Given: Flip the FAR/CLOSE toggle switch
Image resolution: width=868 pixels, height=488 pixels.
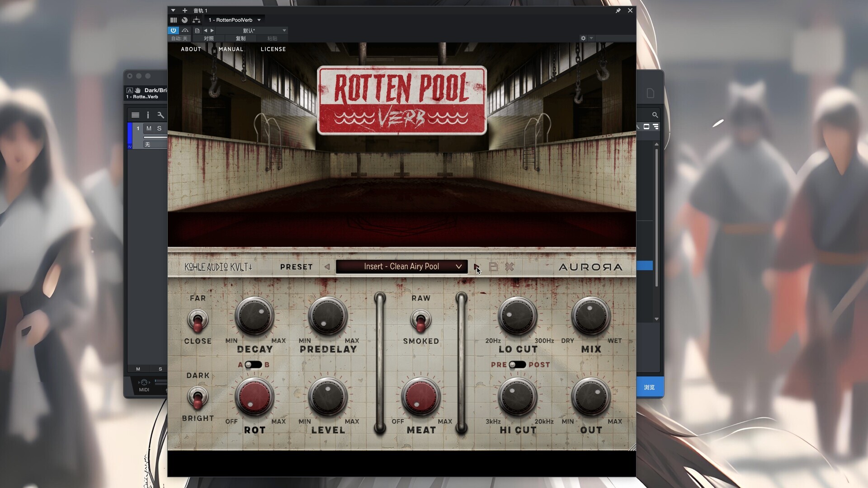Looking at the screenshot, I should coord(198,320).
